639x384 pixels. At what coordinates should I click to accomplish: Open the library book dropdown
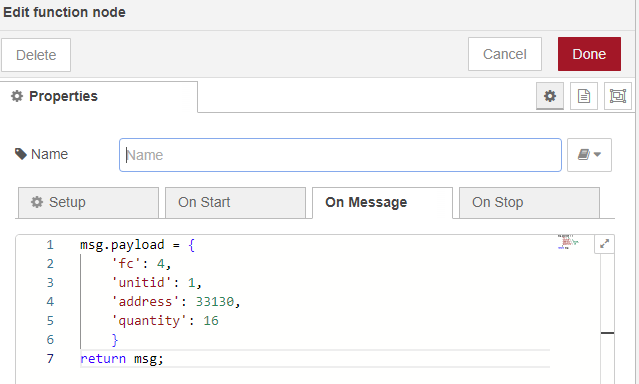(x=589, y=155)
